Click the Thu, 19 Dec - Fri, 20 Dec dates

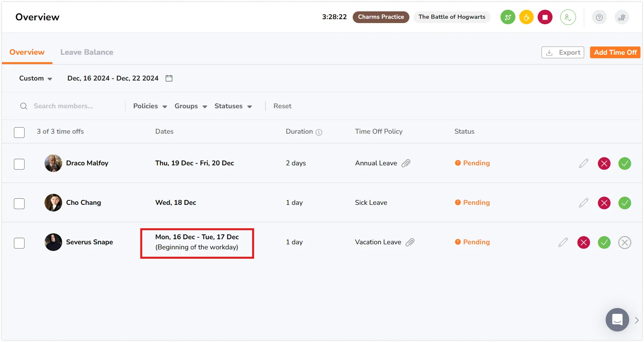point(194,163)
